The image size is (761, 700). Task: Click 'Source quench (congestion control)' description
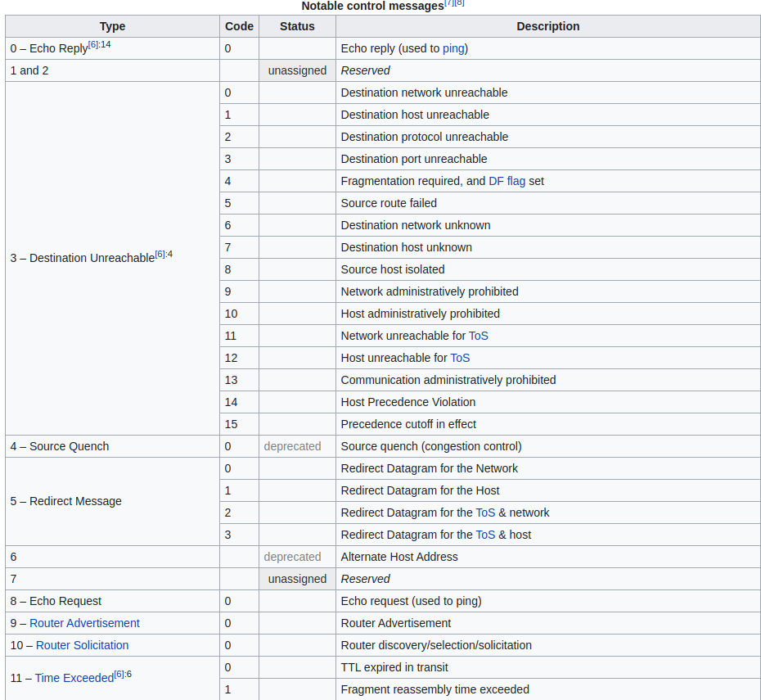431,446
